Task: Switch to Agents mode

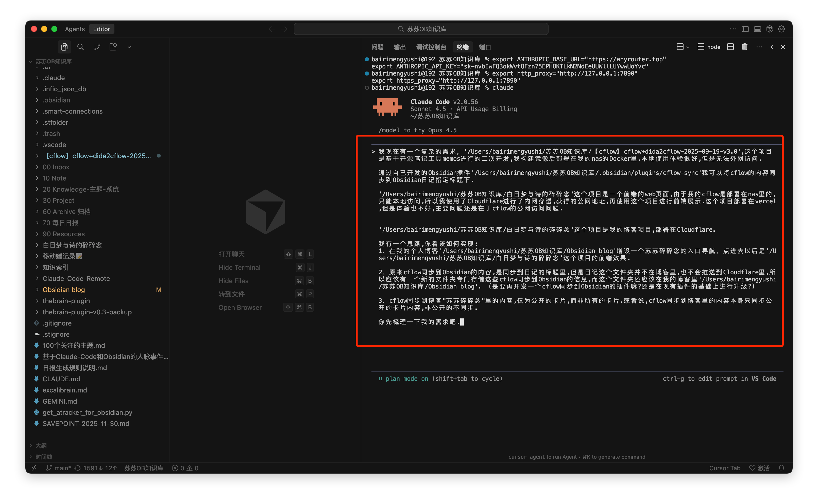Action: [x=75, y=29]
